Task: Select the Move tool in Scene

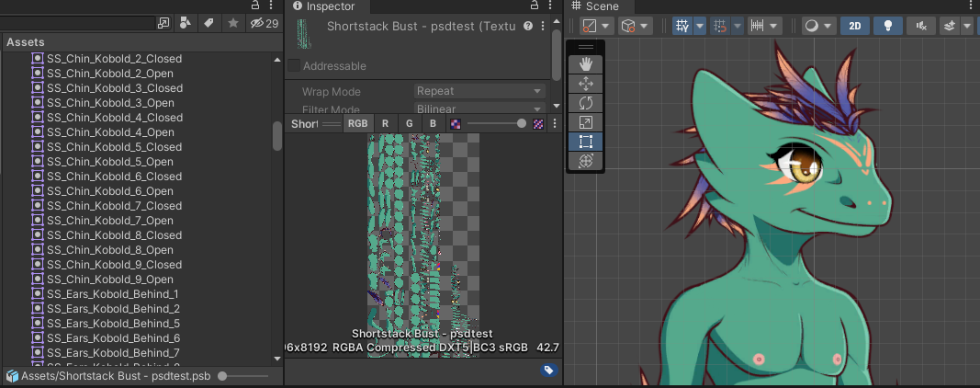Action: tap(586, 84)
